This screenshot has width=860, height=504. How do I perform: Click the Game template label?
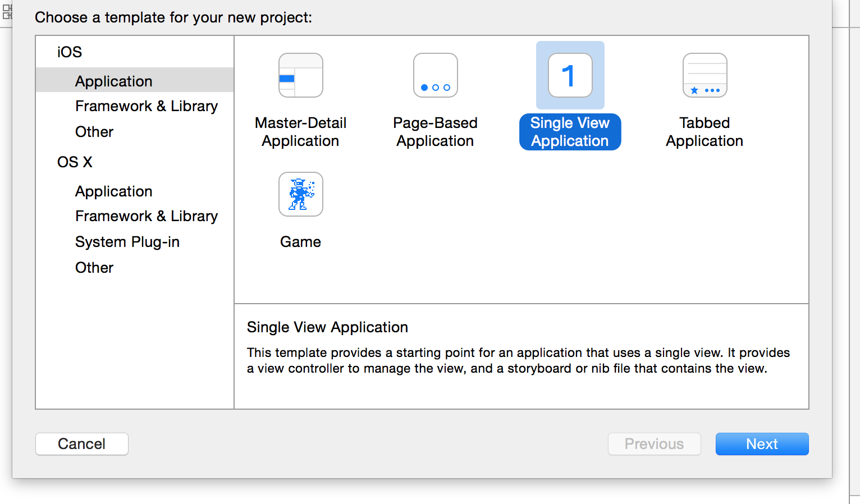[301, 242]
